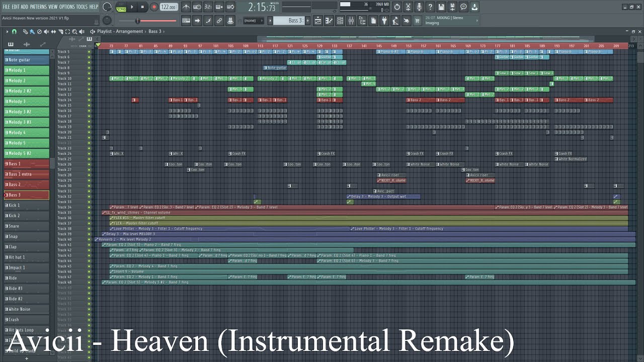Click the Save project floppy icon

pos(441,7)
